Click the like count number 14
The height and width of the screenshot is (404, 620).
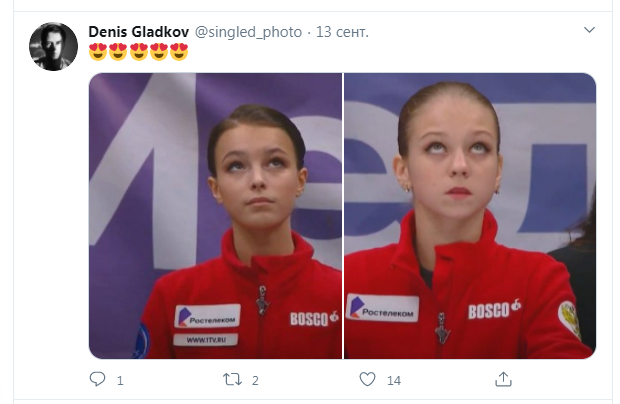(x=394, y=381)
